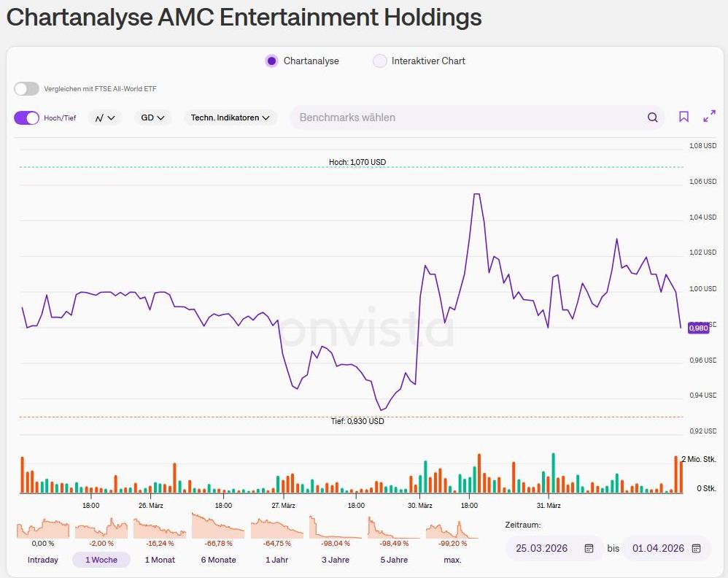The image size is (728, 578).
Task: Select the line-type chart icon
Action: (x=99, y=117)
